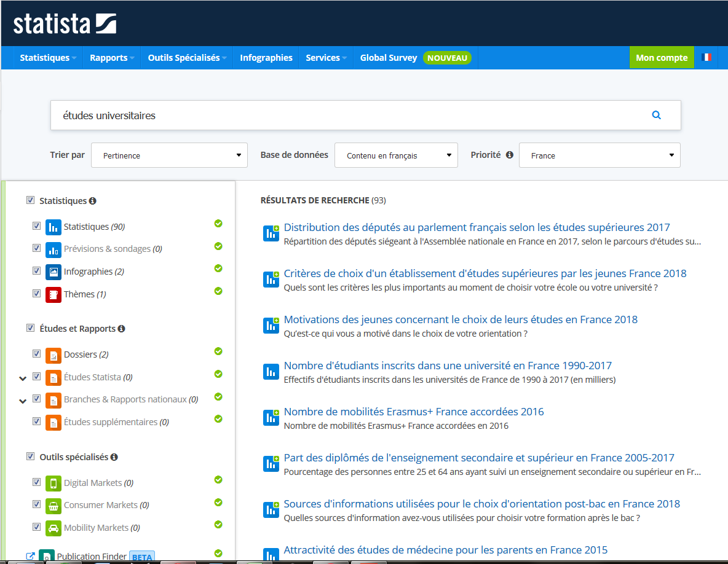Open Mon compte
728x564 pixels.
[662, 58]
